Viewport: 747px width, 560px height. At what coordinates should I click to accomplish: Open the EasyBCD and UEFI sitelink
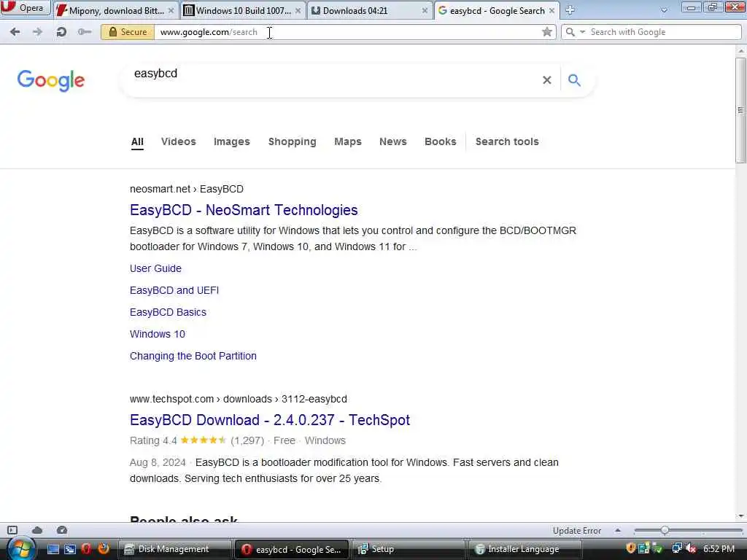(174, 290)
